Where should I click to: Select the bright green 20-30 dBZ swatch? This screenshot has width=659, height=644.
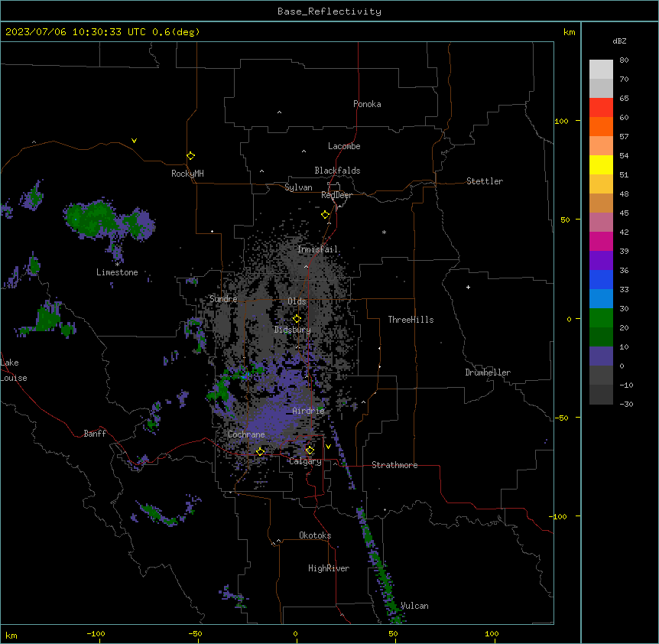coord(601,318)
